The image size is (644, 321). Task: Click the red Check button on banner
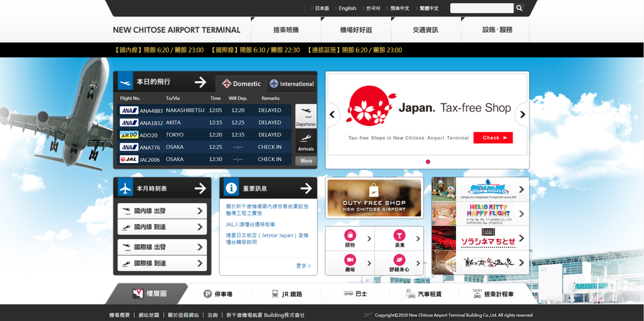(x=493, y=138)
